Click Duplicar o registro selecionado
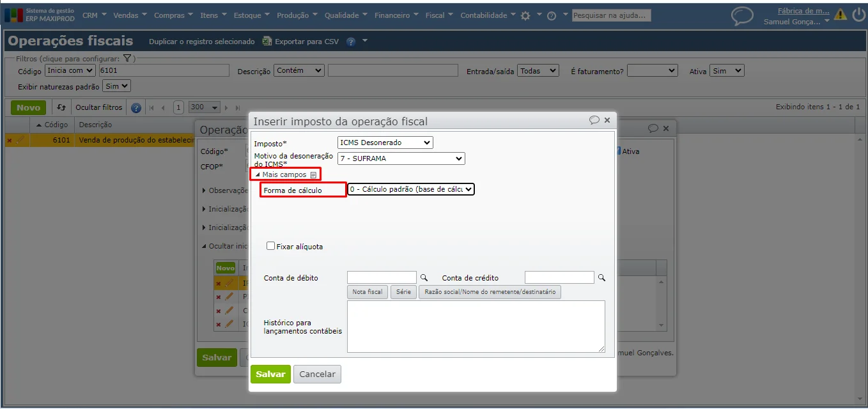 [x=202, y=42]
